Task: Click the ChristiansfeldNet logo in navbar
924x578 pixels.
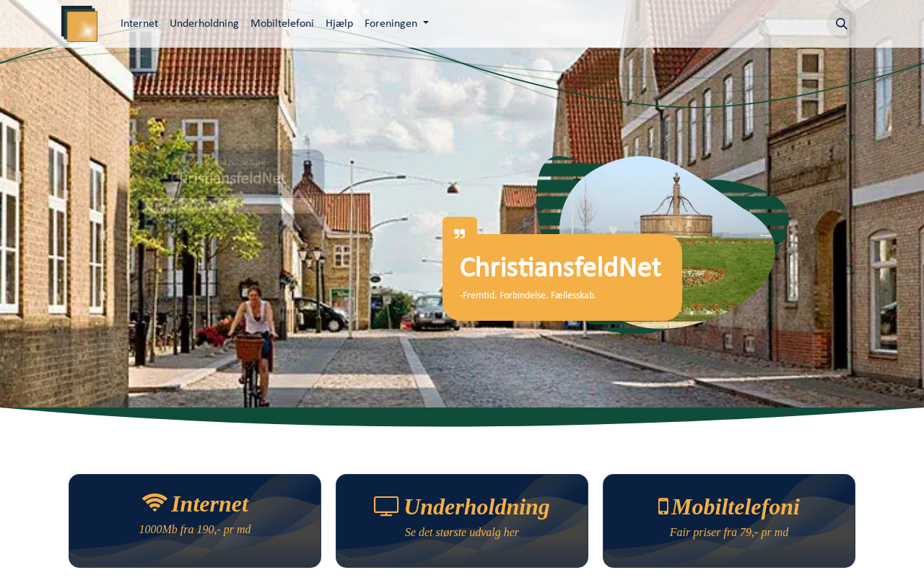Action: [x=79, y=24]
